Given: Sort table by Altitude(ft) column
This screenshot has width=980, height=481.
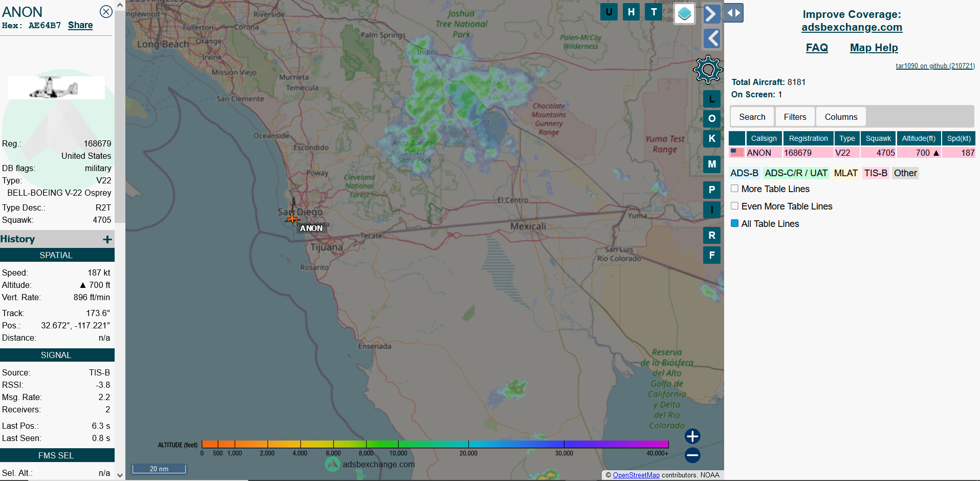Looking at the screenshot, I should 919,138.
